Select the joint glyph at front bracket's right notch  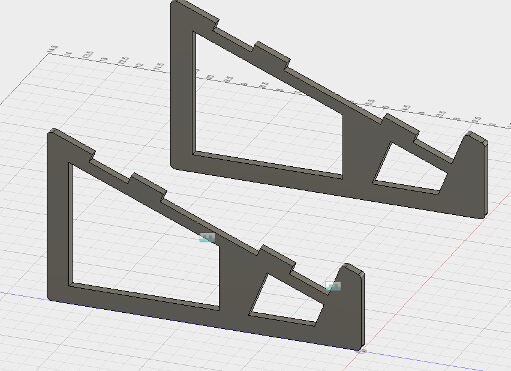[333, 286]
